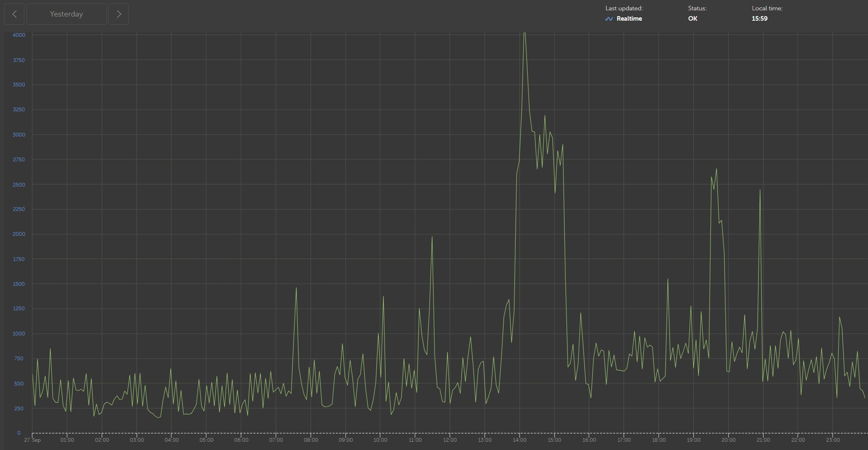
Task: Open the Yesterday date range selector
Action: coord(67,14)
